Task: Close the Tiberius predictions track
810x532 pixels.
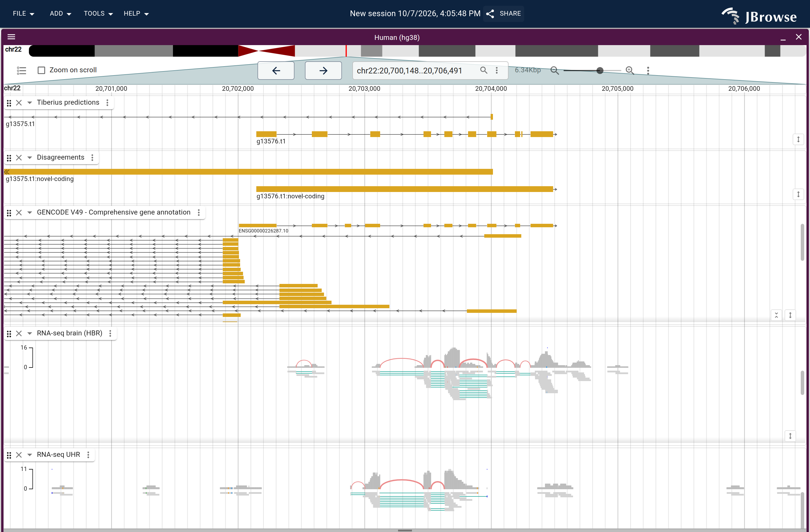Action: [x=19, y=103]
